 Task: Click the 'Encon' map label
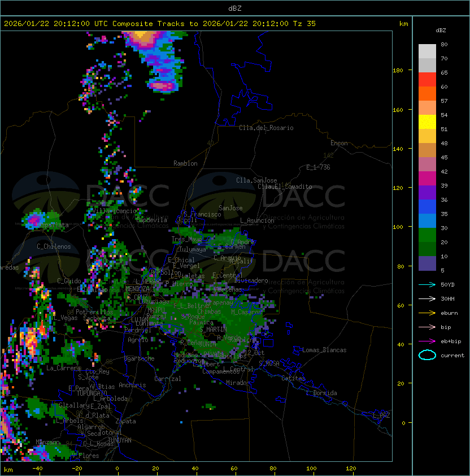339,143
